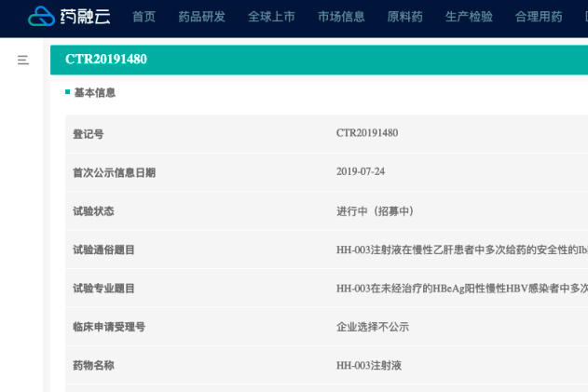Select the HH-003注射液在慢性乙肝患者 title text

pyautogui.click(x=462, y=250)
